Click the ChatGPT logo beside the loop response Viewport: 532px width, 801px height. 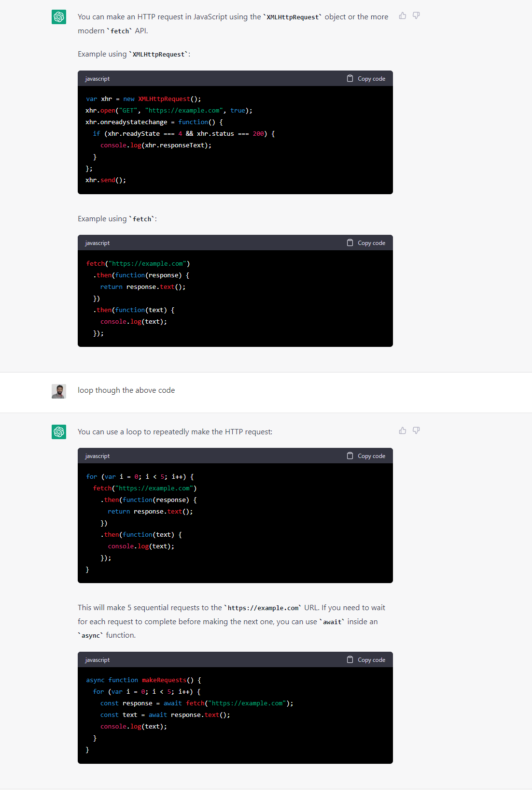(x=58, y=432)
